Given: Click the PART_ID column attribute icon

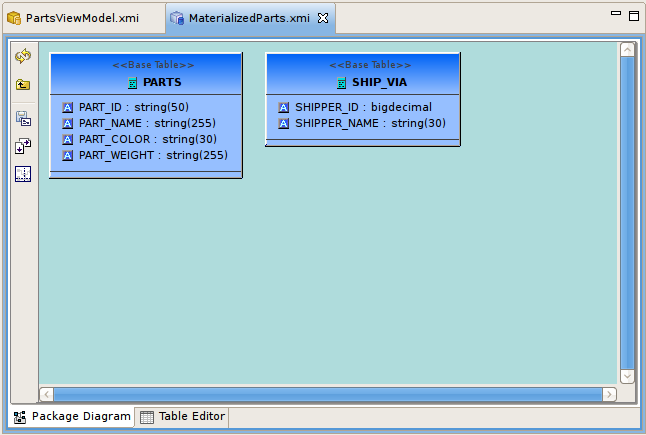Looking at the screenshot, I should (68, 107).
